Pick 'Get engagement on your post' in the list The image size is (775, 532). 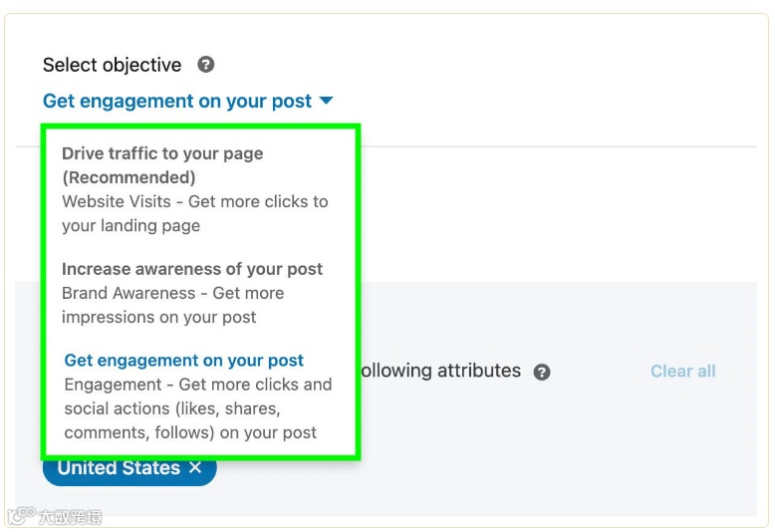coord(184,361)
